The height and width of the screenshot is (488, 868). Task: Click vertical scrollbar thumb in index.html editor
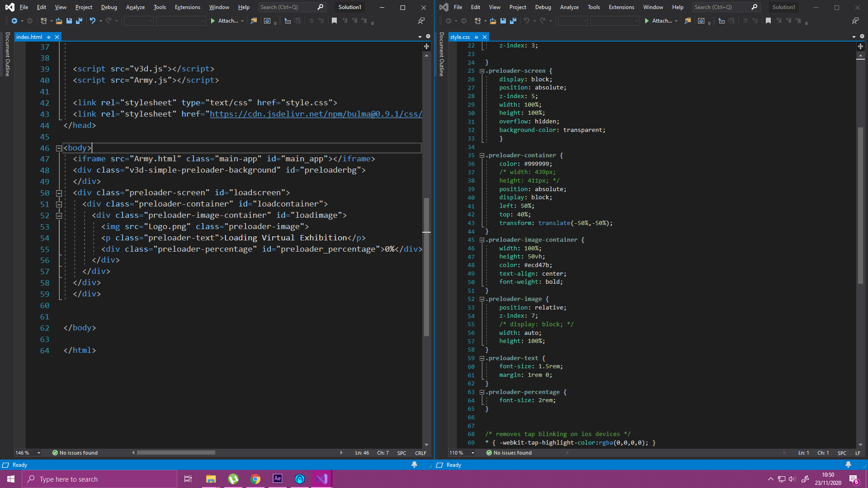[426, 267]
